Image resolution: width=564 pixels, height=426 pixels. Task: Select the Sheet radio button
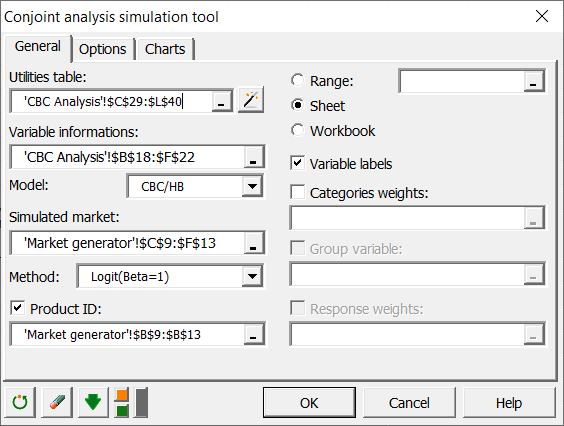pos(298,105)
